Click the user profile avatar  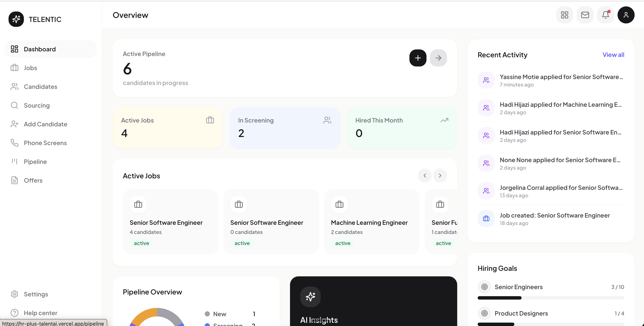626,15
